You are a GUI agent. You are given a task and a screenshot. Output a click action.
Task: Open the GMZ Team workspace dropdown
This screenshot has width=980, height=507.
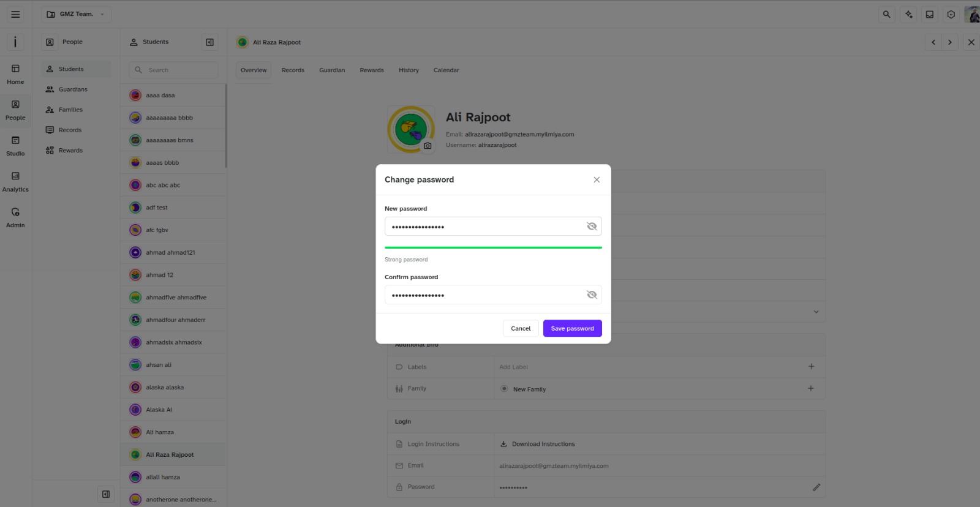[76, 14]
